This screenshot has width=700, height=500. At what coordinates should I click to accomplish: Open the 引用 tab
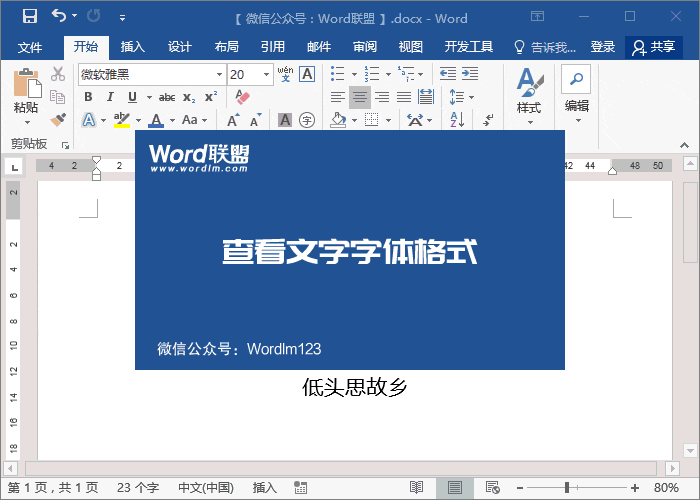pyautogui.click(x=273, y=47)
